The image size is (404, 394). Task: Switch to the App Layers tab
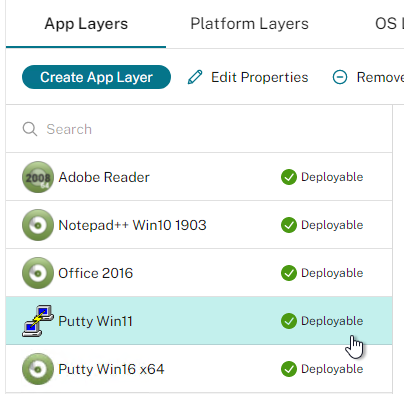pyautogui.click(x=86, y=24)
